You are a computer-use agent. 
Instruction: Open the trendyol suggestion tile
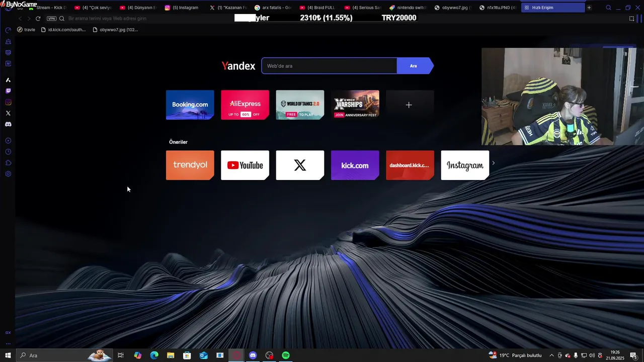pyautogui.click(x=190, y=165)
